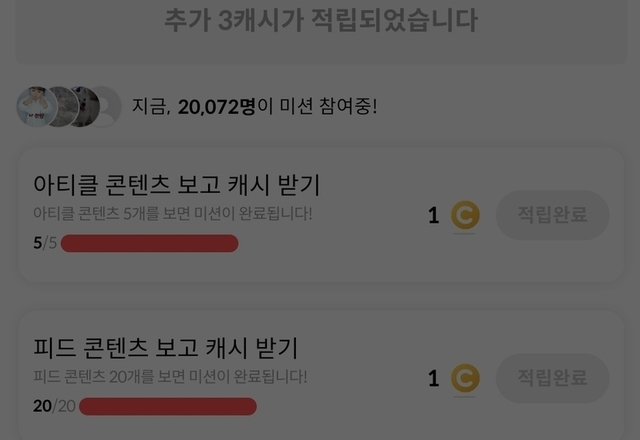Click the 20,072명 participant count text
This screenshot has height=440, width=640.
point(216,107)
